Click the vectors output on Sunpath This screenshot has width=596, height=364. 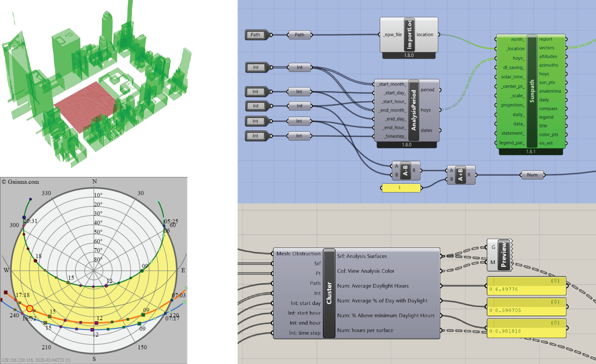547,48
